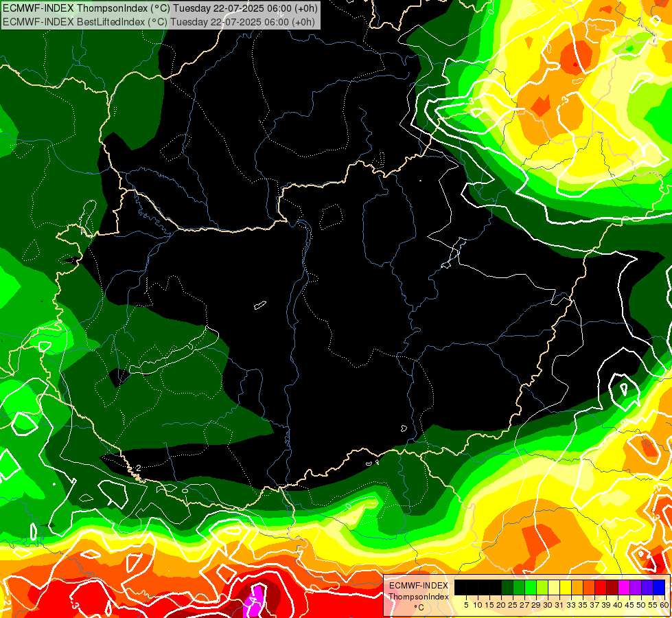This screenshot has height=618, width=672.
Task: Pick the pure yellow 31–33 legend swatch
Action: (x=566, y=587)
